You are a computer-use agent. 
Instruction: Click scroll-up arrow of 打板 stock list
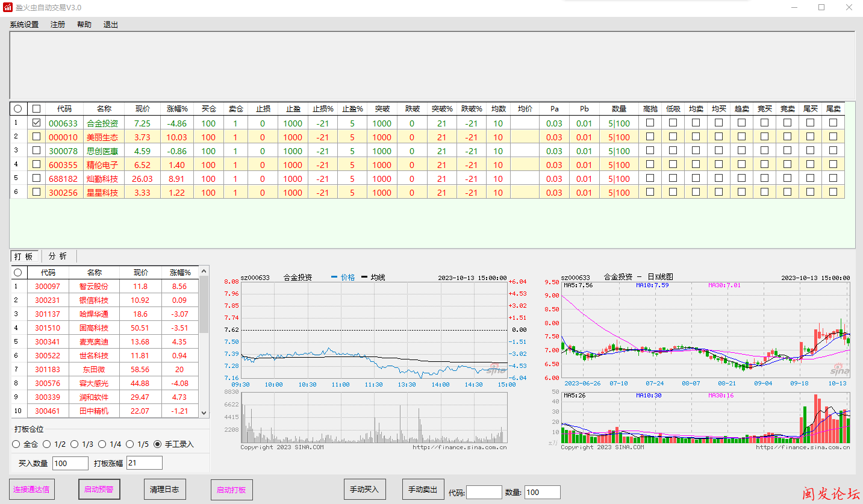(204, 272)
